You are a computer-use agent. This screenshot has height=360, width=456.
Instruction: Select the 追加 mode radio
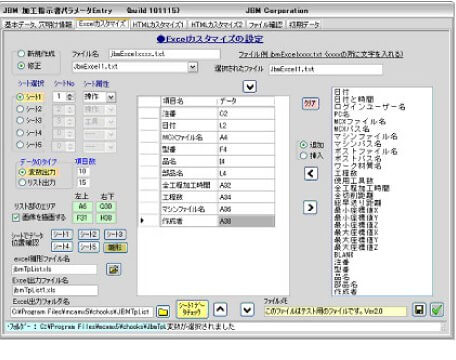tap(303, 145)
